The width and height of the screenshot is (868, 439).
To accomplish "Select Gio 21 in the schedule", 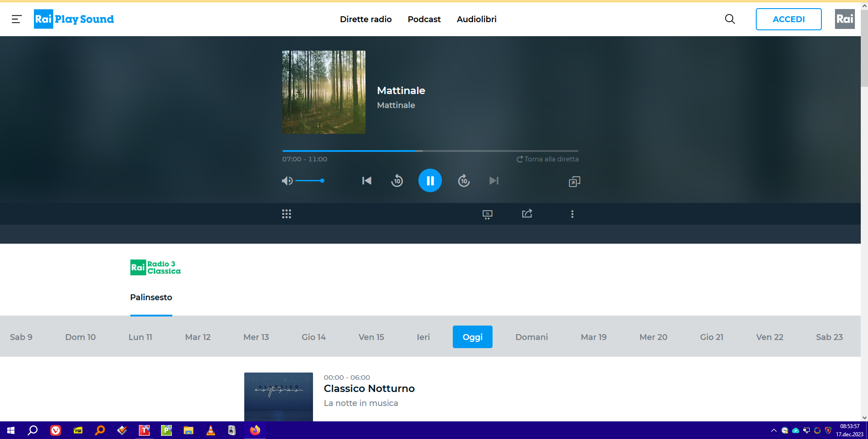I will point(711,337).
